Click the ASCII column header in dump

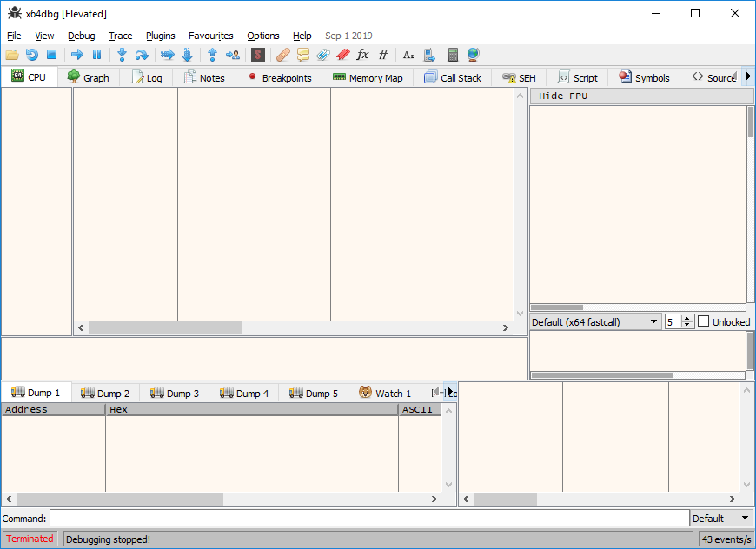pos(420,409)
